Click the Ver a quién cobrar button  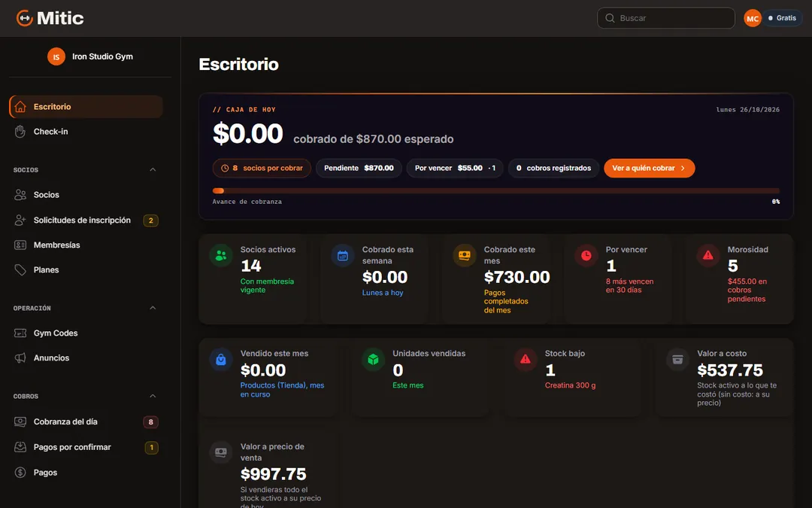click(x=650, y=168)
